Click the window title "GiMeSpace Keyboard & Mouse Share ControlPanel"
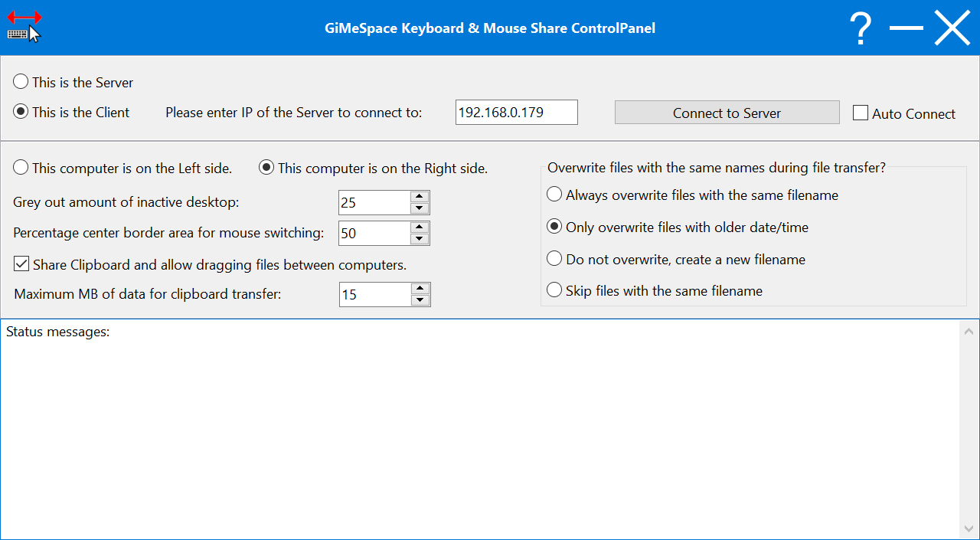The image size is (980, 540). [x=490, y=28]
